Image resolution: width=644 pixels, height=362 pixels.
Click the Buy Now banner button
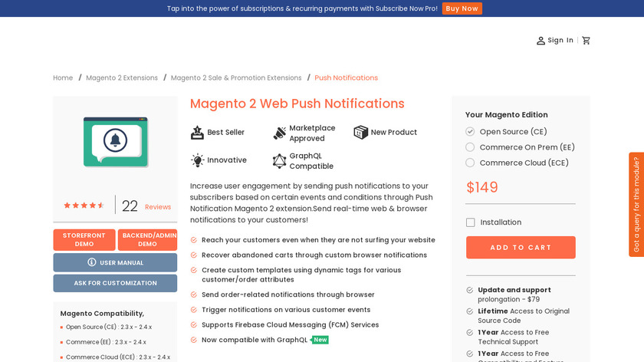click(462, 8)
